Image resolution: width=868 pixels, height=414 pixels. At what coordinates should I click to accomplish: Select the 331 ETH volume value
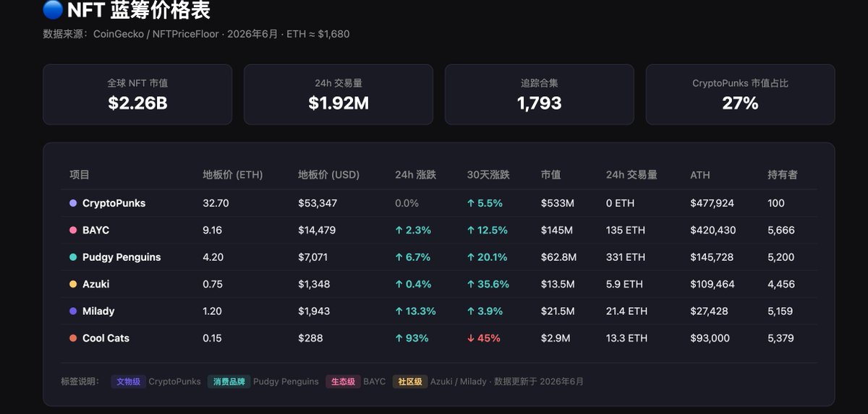[626, 257]
